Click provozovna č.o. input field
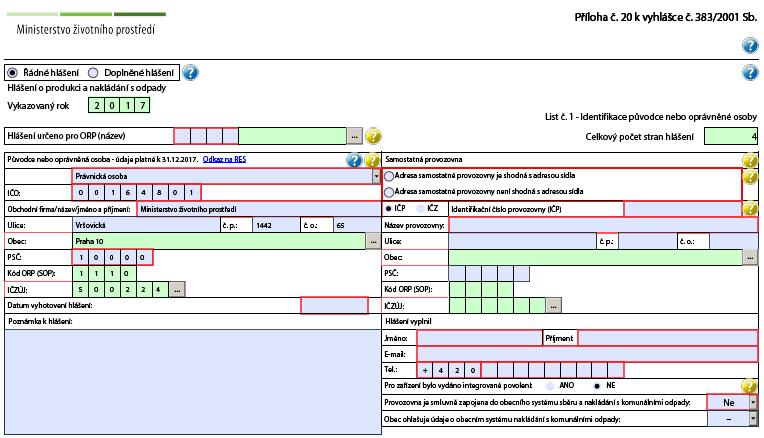The image size is (764, 438). tap(733, 241)
